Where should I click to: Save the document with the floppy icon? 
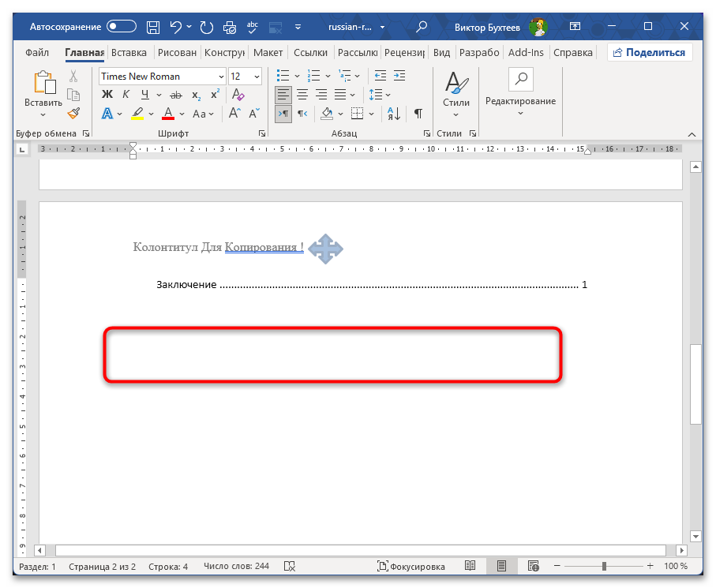[x=153, y=28]
